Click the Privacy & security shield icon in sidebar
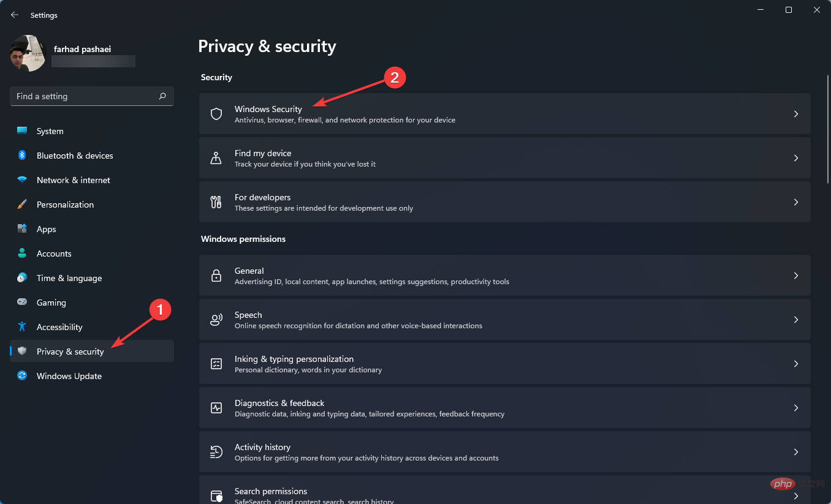This screenshot has width=831, height=504. coord(22,352)
